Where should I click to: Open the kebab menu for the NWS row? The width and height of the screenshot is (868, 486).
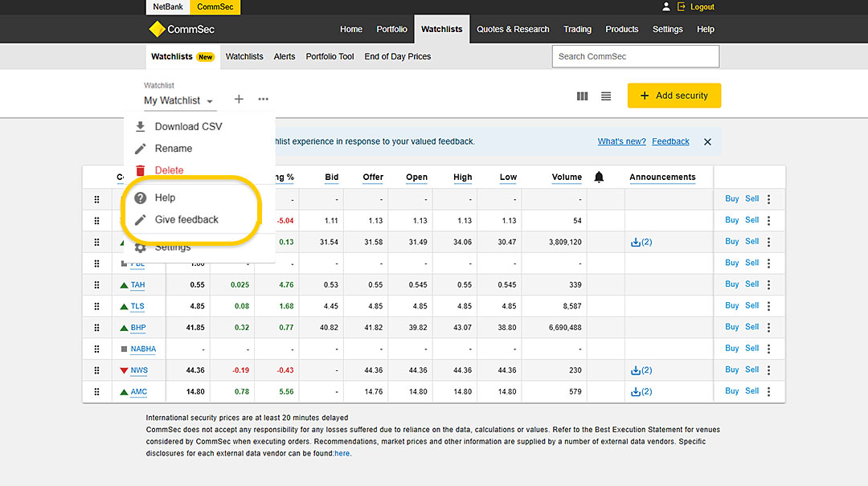[769, 370]
